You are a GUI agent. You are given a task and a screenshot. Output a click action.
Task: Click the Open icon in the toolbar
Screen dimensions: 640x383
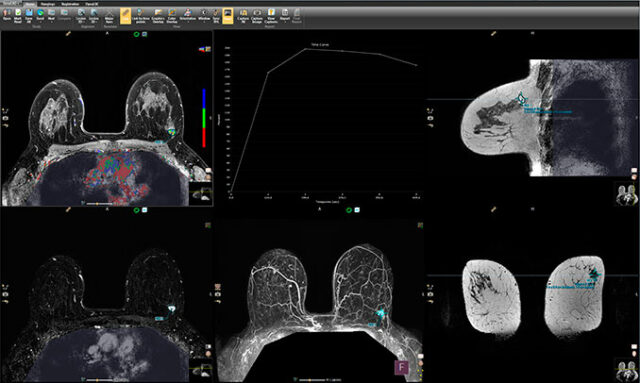point(7,15)
